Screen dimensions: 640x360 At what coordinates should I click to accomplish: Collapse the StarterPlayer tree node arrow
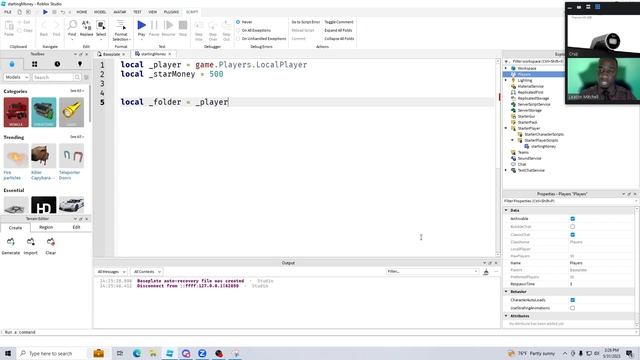point(506,128)
